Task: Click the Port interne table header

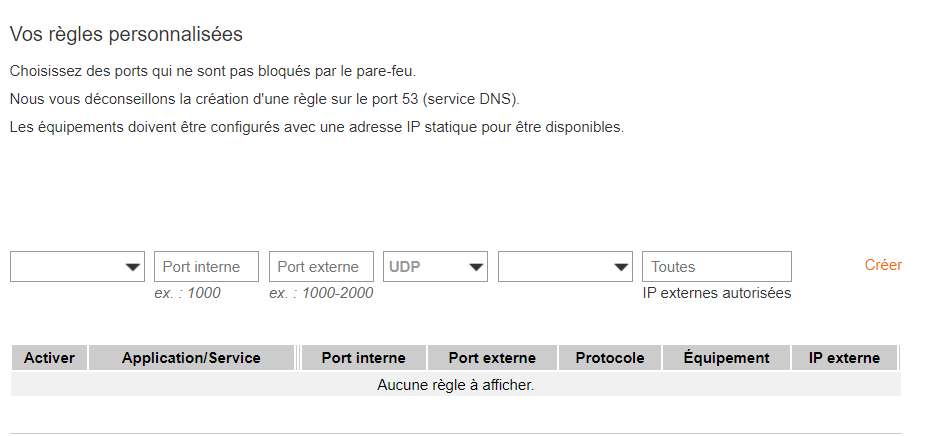Action: coord(363,358)
